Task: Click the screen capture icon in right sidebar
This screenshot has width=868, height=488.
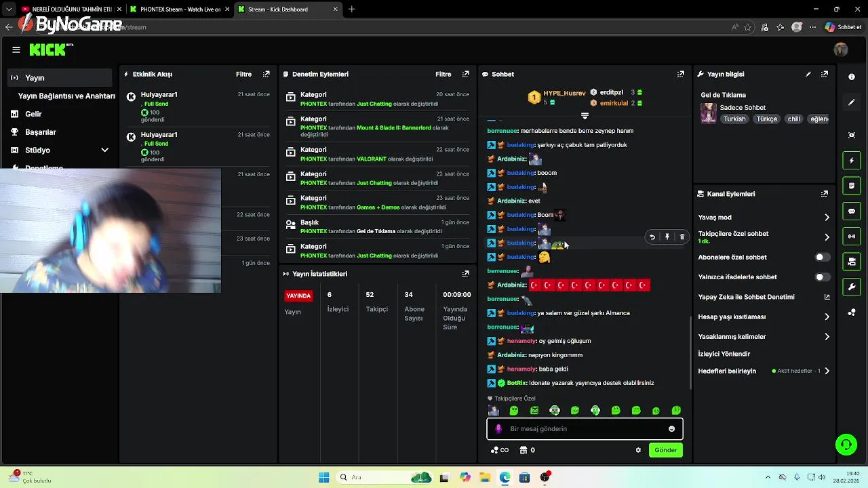Action: [x=852, y=135]
